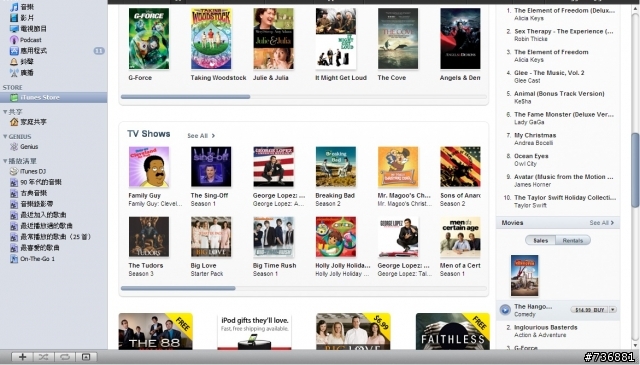This screenshot has width=640, height=365.
Task: Open Family Guy show artwork
Action: (149, 167)
